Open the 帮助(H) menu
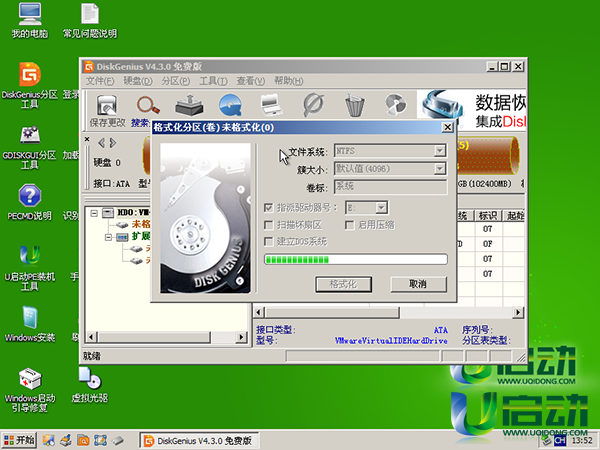Image resolution: width=600 pixels, height=450 pixels. tap(289, 81)
